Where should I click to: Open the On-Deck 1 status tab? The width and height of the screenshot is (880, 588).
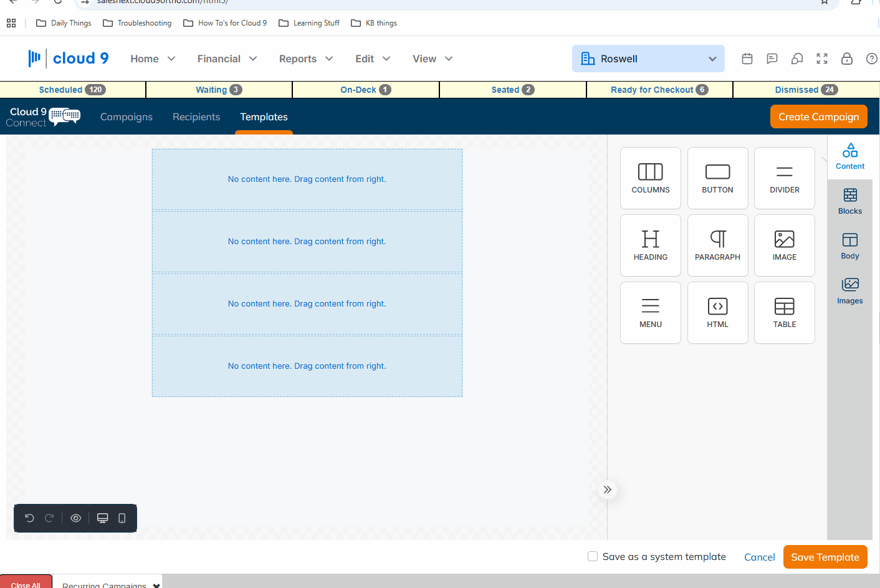pos(366,90)
